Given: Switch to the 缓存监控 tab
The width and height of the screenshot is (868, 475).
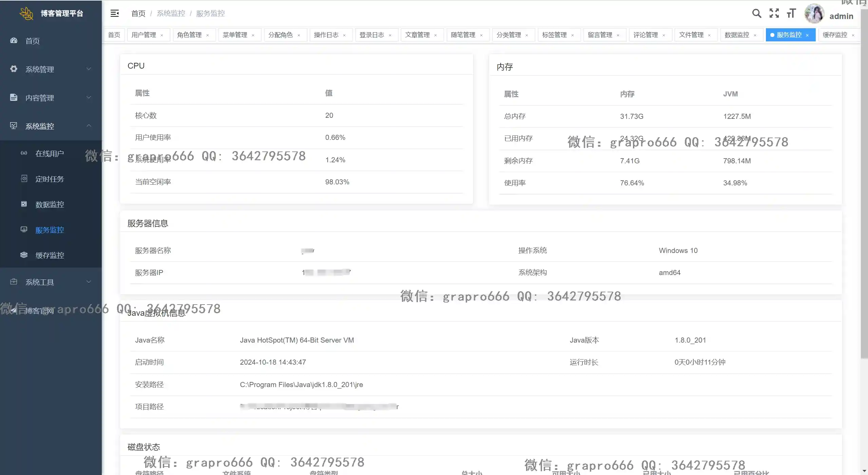Looking at the screenshot, I should pos(835,35).
